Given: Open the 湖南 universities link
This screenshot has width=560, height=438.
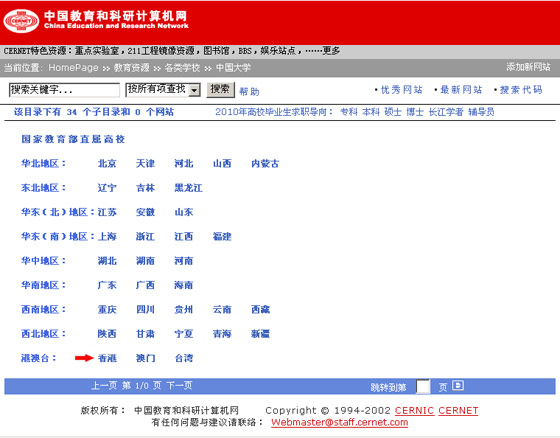Looking at the screenshot, I should point(145,261).
